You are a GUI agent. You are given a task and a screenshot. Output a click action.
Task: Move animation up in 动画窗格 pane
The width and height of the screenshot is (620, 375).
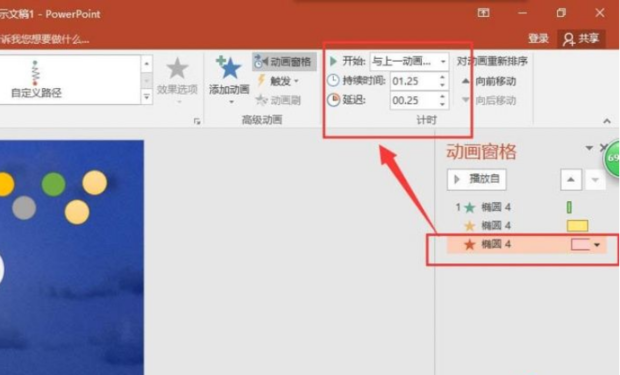coord(571,180)
